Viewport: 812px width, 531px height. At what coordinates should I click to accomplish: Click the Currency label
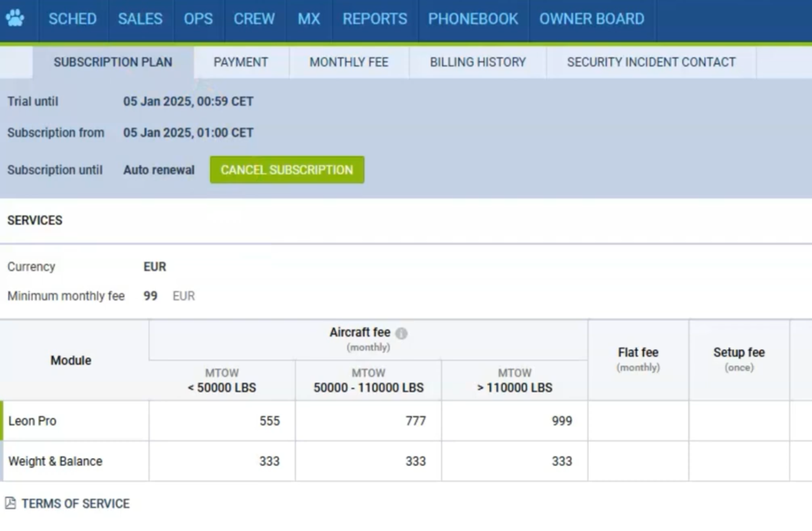point(31,267)
